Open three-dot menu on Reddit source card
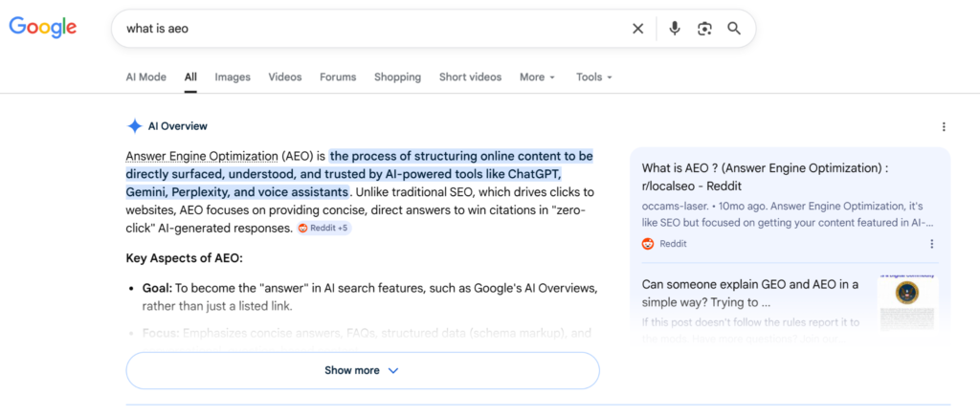This screenshot has height=417, width=980. click(x=932, y=244)
